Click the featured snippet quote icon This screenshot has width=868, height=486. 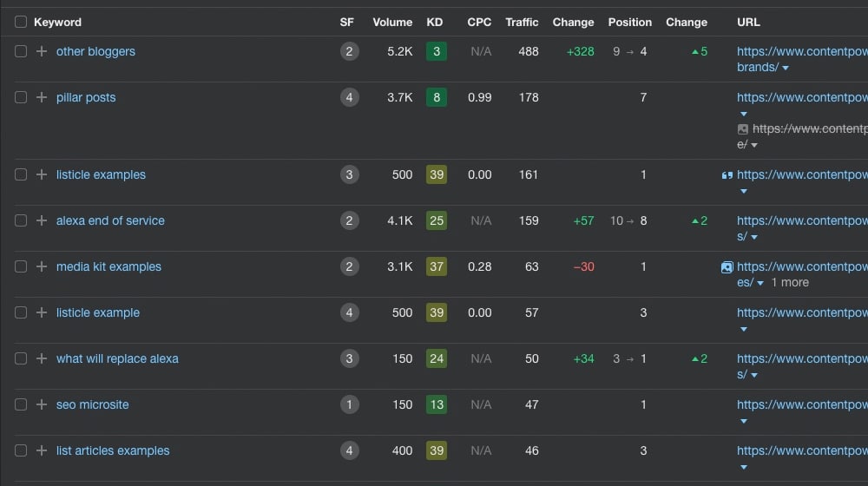pyautogui.click(x=727, y=175)
